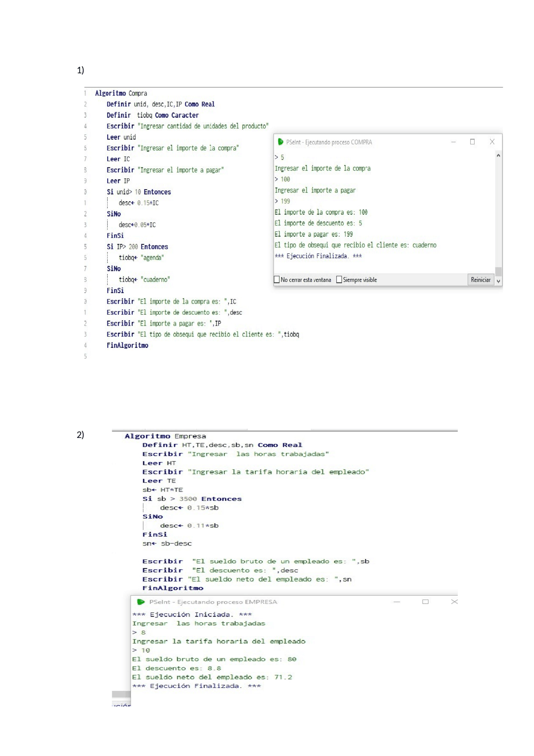Check the 'Siempre visible' option
Viewport: 534px width, 756px height.
point(339,280)
